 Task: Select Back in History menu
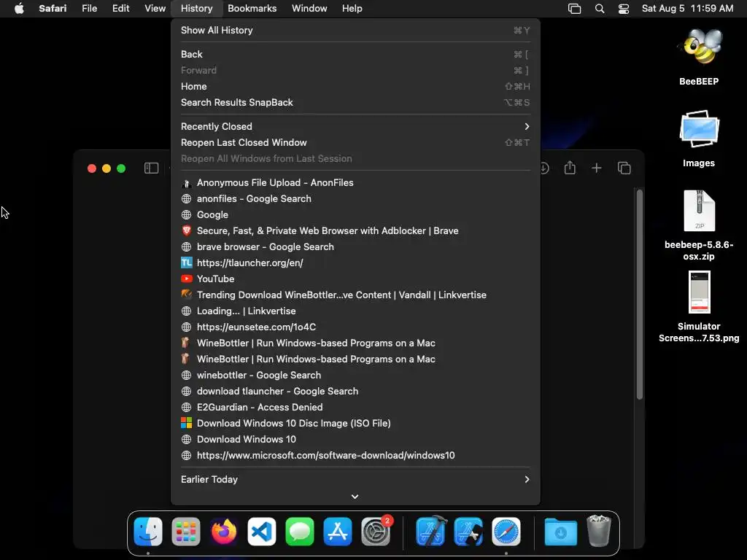click(x=355, y=54)
